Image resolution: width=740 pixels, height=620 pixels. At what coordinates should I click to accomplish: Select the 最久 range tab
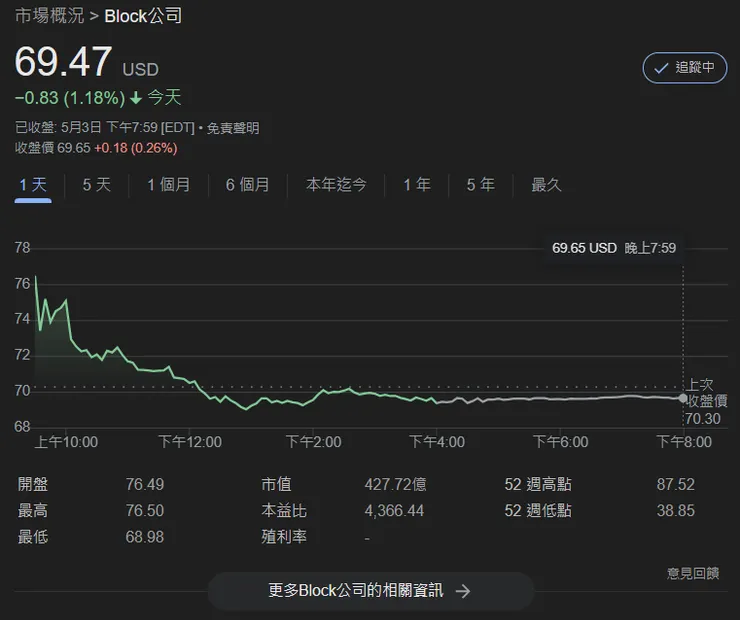click(x=546, y=184)
